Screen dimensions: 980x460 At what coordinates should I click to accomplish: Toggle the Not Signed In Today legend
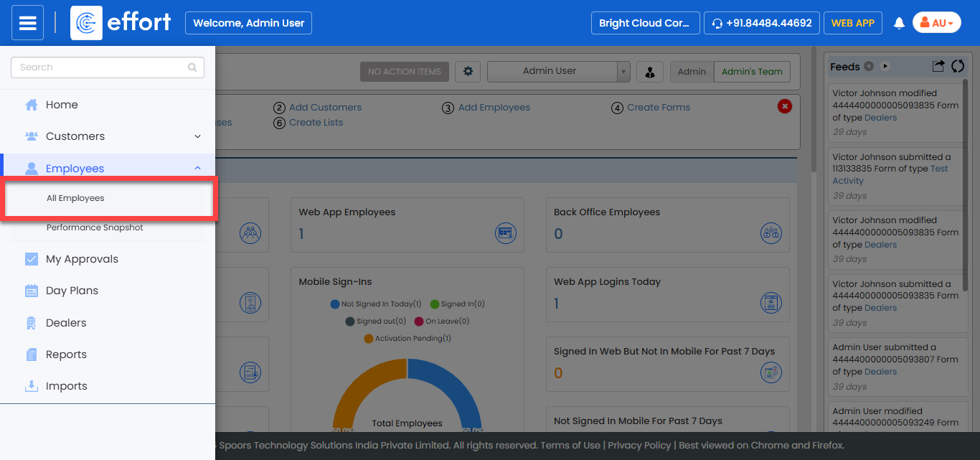pyautogui.click(x=376, y=304)
